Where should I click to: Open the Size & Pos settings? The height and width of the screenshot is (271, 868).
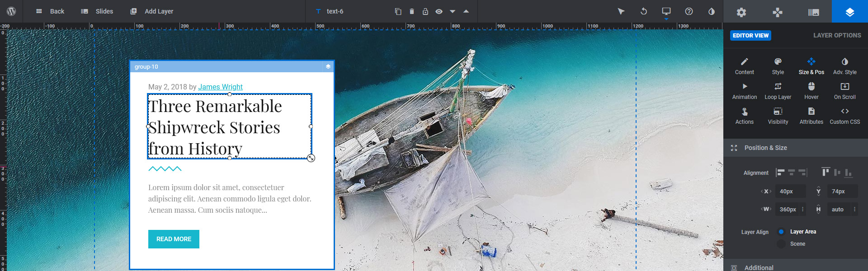coord(811,66)
